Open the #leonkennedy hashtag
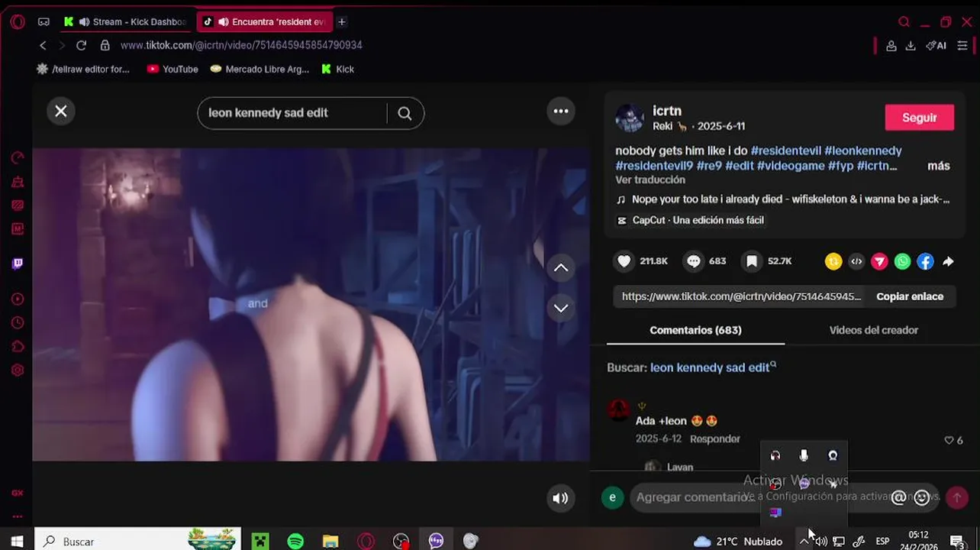 [x=863, y=151]
